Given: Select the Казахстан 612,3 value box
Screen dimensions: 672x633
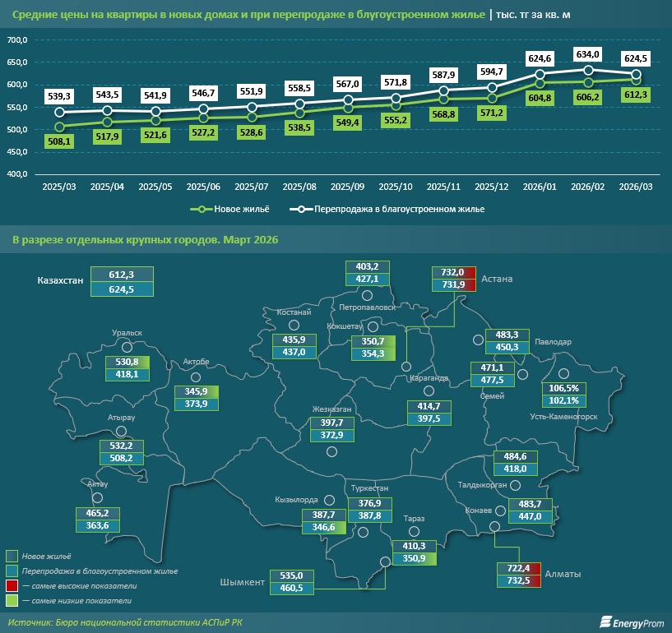Looking at the screenshot, I should click(x=132, y=275).
